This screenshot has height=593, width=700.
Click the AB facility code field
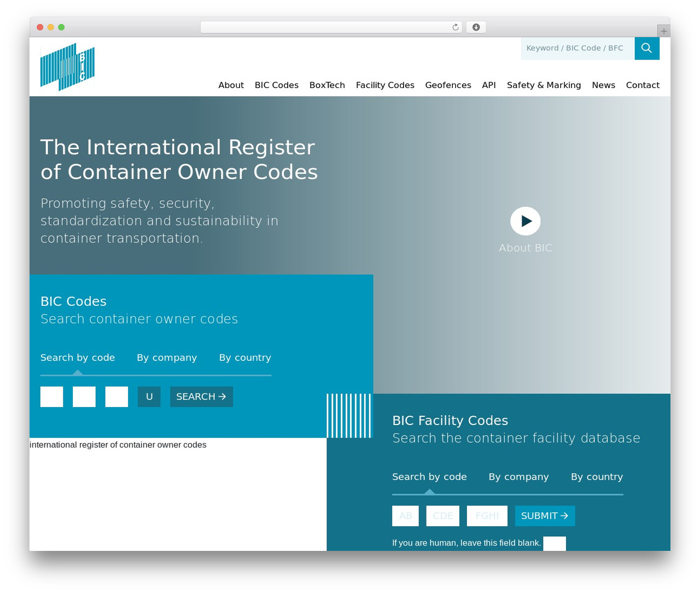[x=405, y=516]
